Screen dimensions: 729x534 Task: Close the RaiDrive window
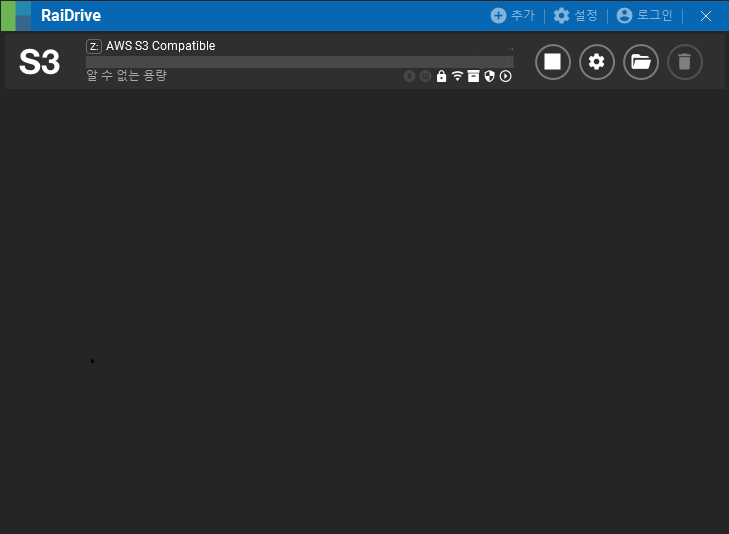[706, 16]
